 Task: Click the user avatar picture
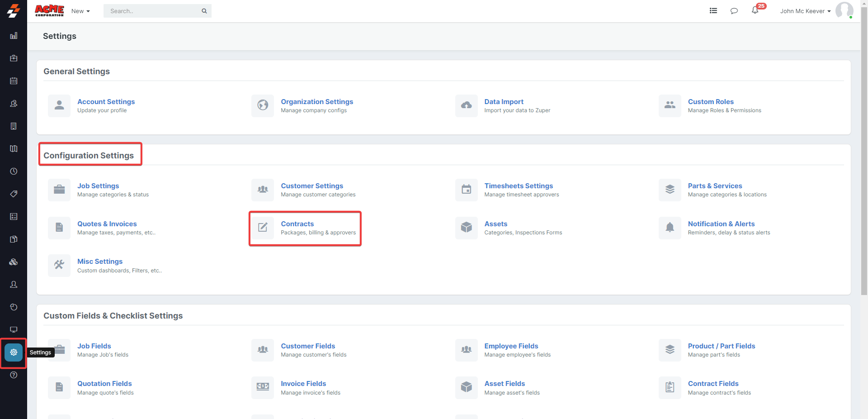pyautogui.click(x=844, y=10)
